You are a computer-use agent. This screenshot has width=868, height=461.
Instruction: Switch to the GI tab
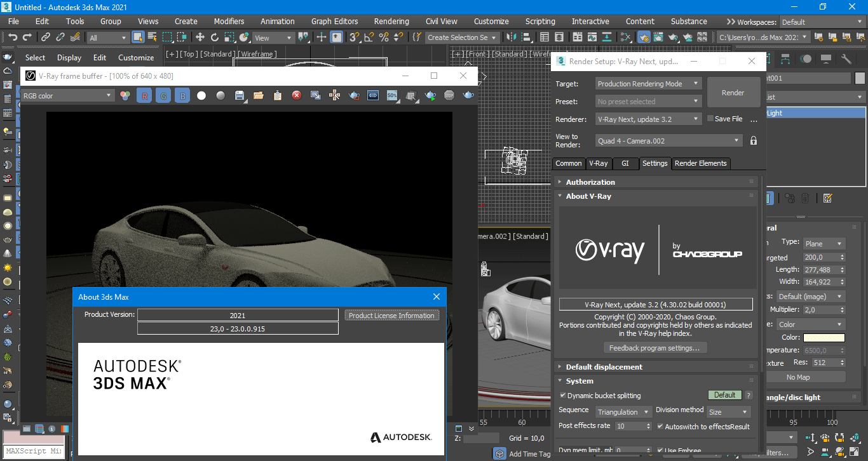pos(625,163)
